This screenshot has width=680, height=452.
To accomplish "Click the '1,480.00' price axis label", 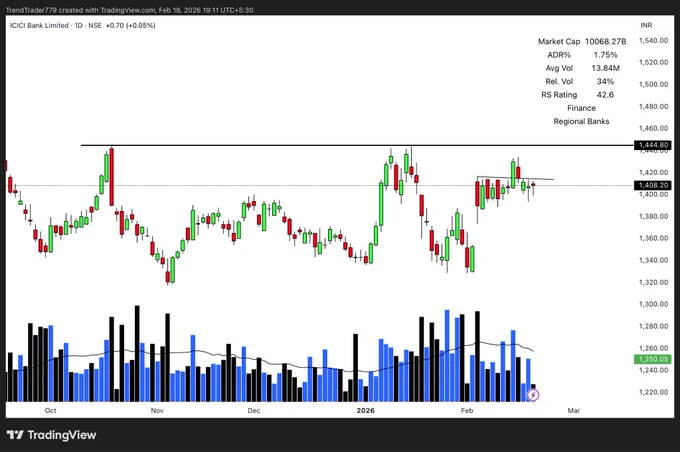I will [654, 106].
